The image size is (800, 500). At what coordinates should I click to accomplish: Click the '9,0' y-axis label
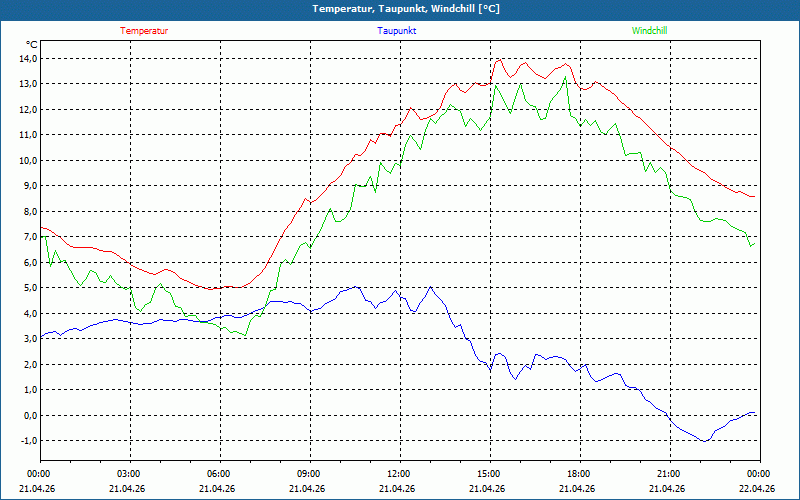[x=31, y=186]
